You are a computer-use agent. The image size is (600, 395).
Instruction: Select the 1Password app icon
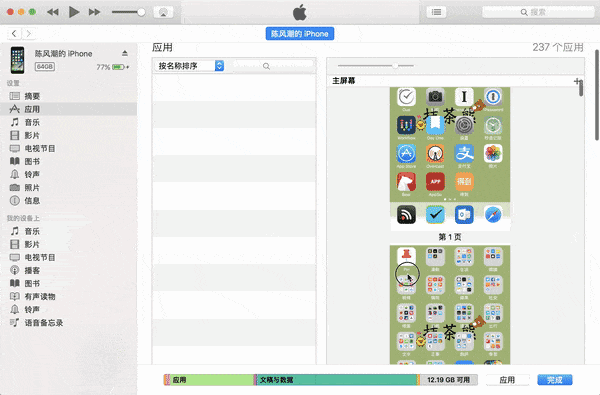[493, 97]
